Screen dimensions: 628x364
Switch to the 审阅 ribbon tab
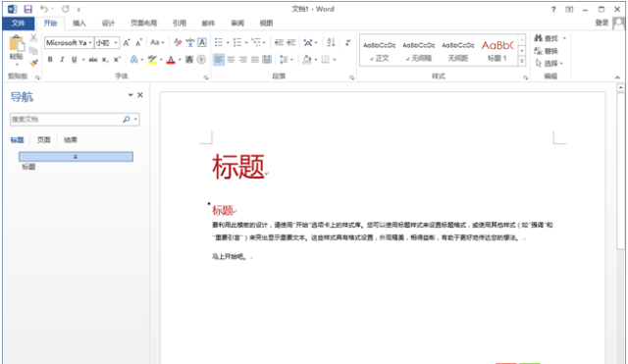[x=237, y=24]
